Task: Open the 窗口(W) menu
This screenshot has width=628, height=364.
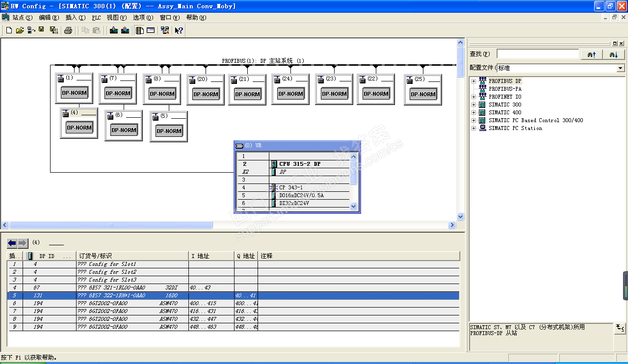Action: tap(170, 18)
